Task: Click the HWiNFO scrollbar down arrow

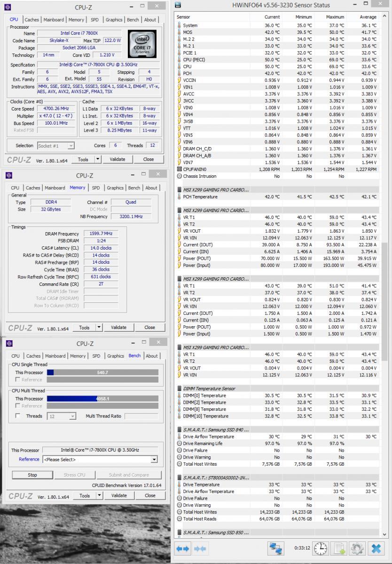Action: tap(385, 534)
